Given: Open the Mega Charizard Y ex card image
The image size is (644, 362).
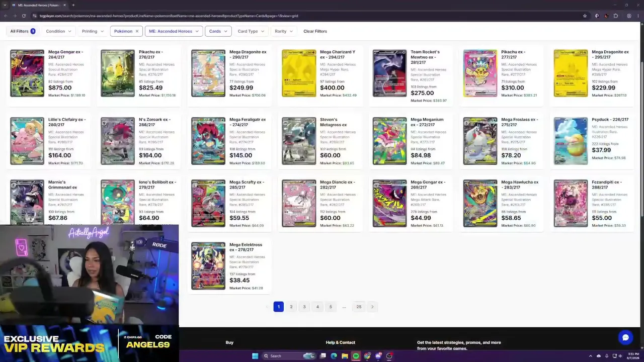Looking at the screenshot, I should (x=299, y=73).
